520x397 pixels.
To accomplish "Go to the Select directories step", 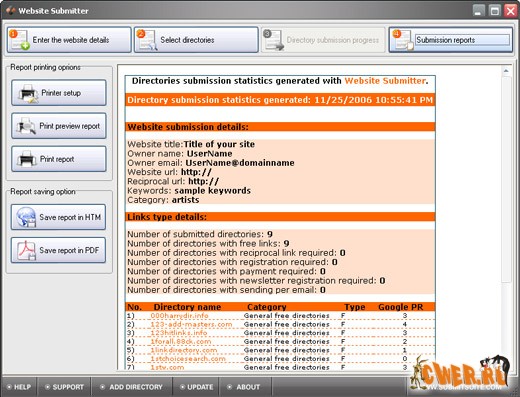I will pyautogui.click(x=196, y=40).
